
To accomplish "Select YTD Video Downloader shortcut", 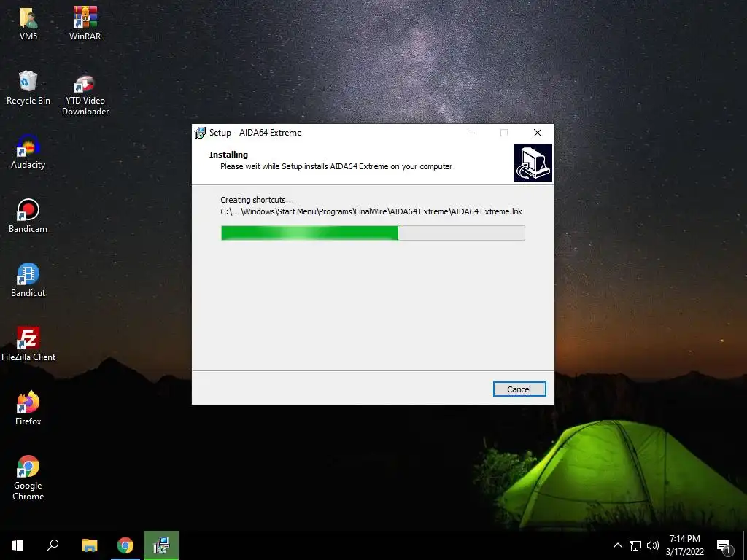I will (85, 96).
